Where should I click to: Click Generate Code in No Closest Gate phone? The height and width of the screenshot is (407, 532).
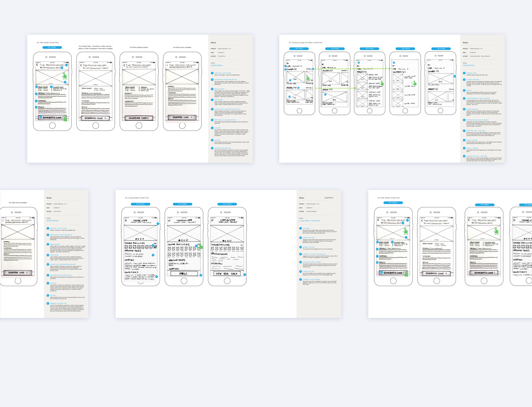(x=96, y=118)
